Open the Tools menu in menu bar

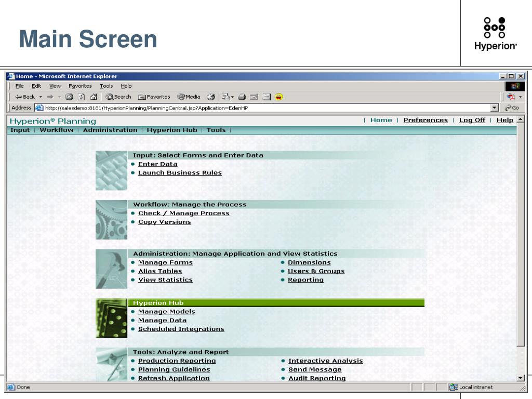(x=106, y=86)
